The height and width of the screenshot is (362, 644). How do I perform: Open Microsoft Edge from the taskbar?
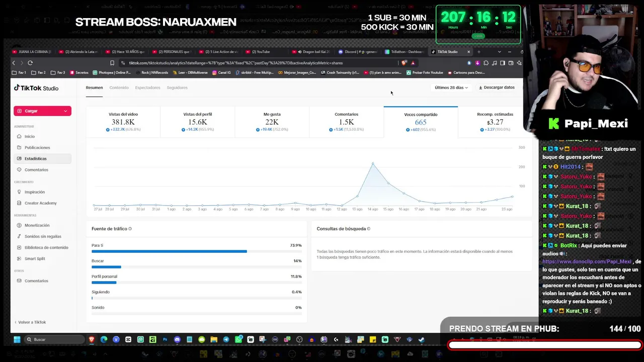click(104, 340)
